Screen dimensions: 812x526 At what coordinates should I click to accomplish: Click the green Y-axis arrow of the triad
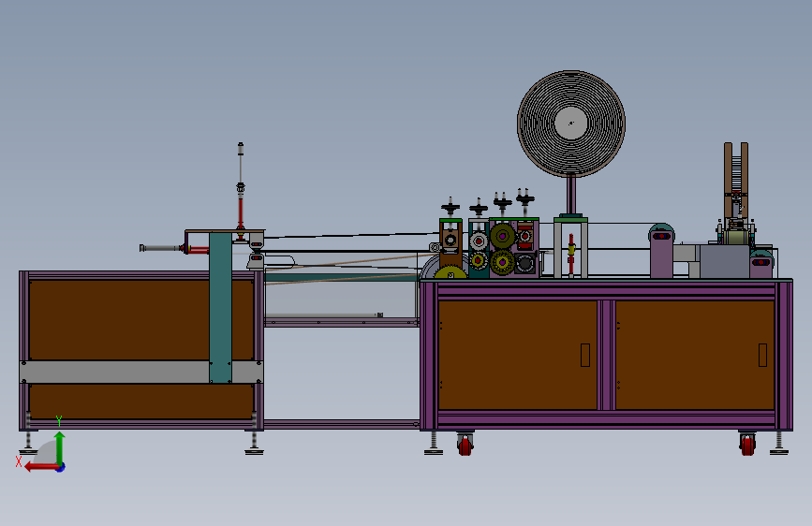point(60,447)
